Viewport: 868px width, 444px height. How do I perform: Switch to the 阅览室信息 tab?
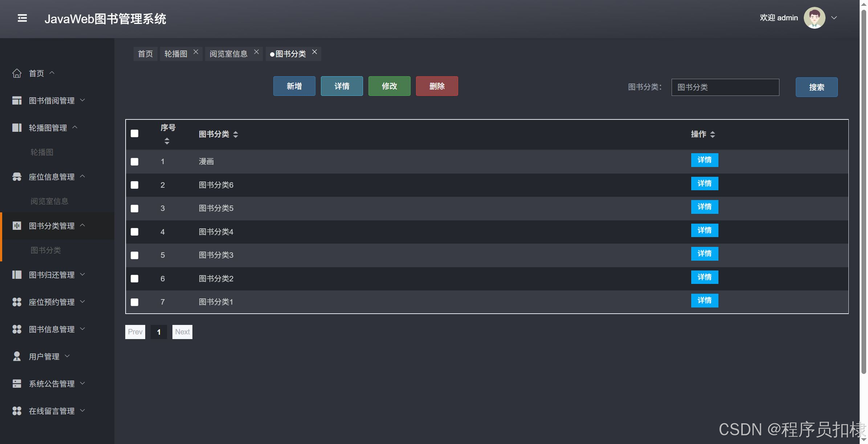228,54
